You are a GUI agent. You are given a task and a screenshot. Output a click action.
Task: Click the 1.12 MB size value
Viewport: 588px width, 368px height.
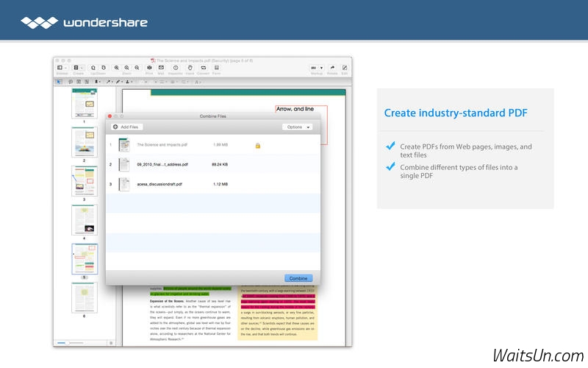[x=220, y=184]
